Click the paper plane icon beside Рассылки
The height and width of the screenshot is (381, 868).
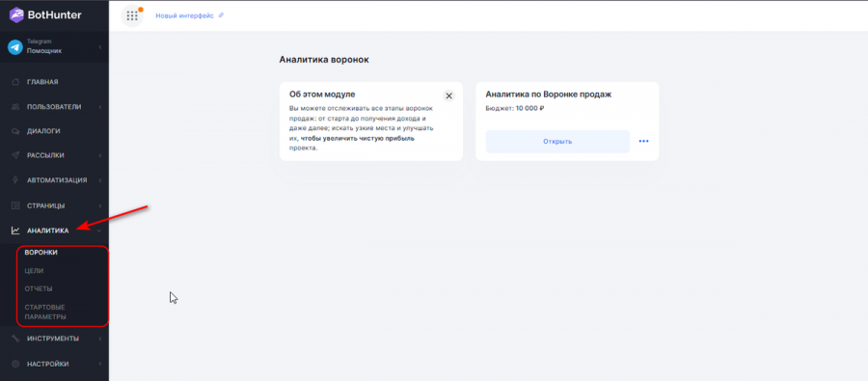point(15,155)
